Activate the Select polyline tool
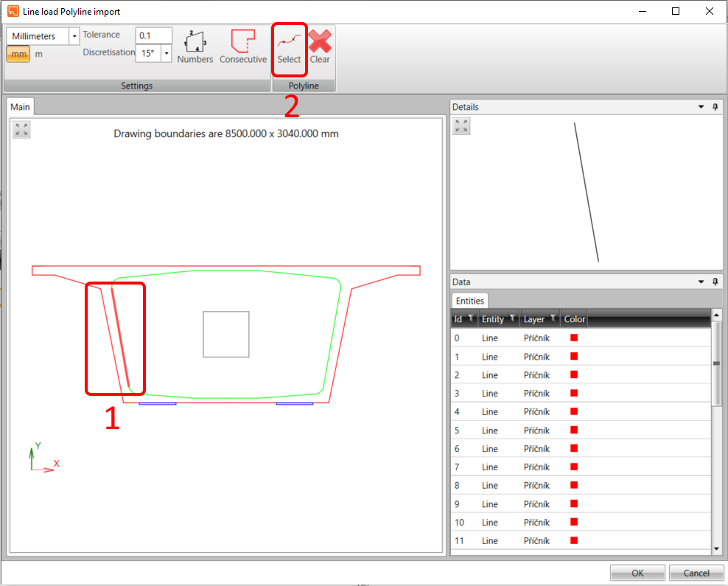The width and height of the screenshot is (728, 586). click(x=290, y=49)
